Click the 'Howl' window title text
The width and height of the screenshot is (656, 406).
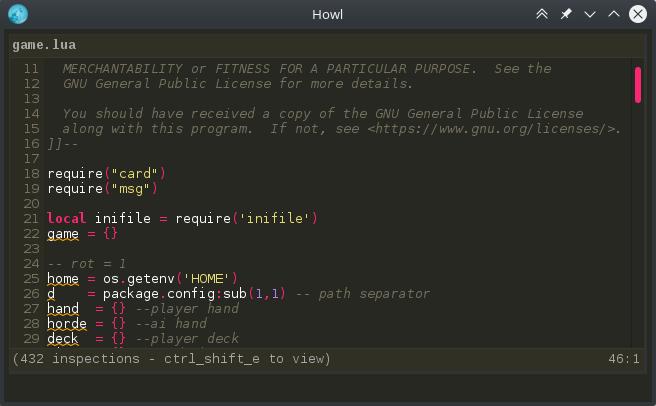328,14
